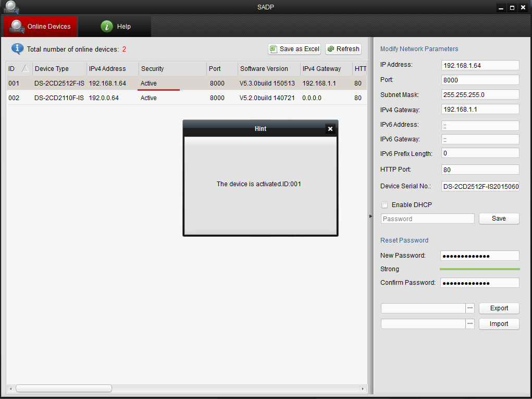Screen dimensions: 532x399
Task: Switch to the Online Devices tab
Action: (40, 26)
